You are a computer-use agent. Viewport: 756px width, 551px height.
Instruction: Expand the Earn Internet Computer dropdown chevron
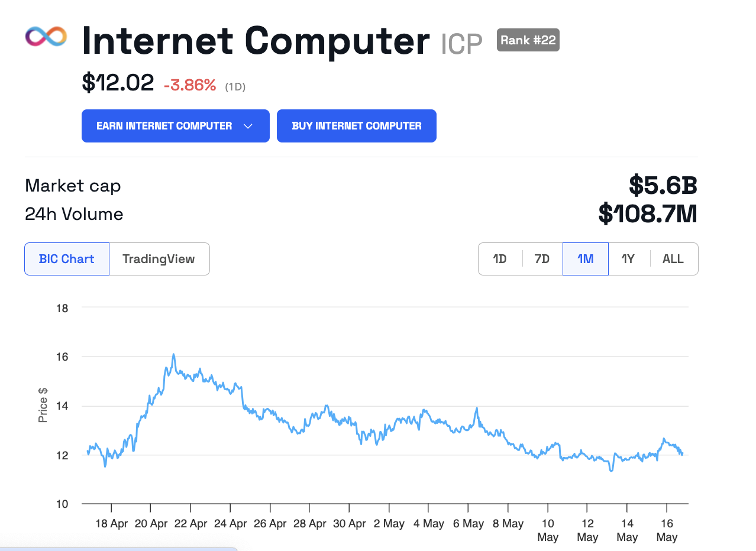pyautogui.click(x=248, y=126)
